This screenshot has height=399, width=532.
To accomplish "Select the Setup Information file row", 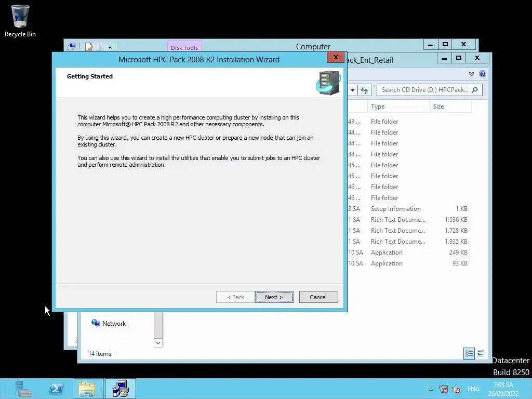I will (409, 209).
